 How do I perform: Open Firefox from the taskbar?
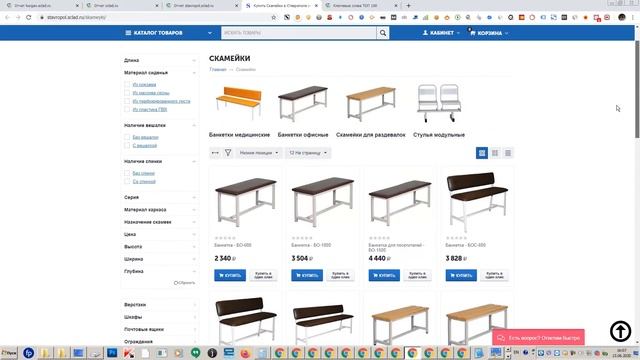[x=245, y=353]
